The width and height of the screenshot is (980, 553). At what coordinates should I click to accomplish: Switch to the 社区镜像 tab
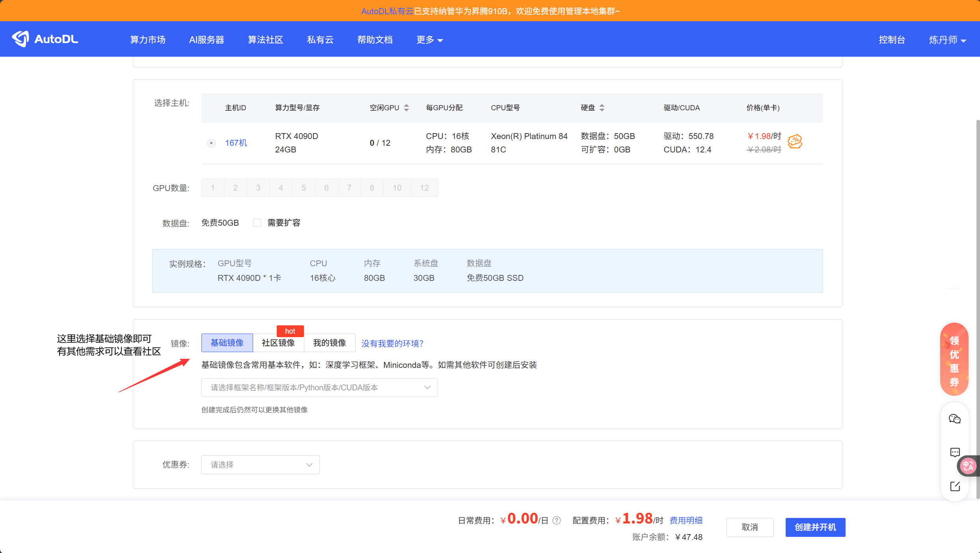pos(278,343)
